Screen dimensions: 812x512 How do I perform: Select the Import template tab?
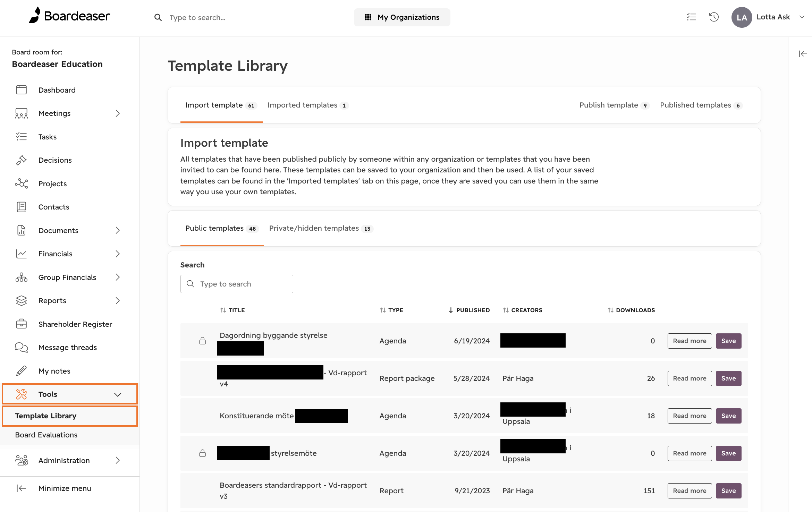pyautogui.click(x=221, y=105)
